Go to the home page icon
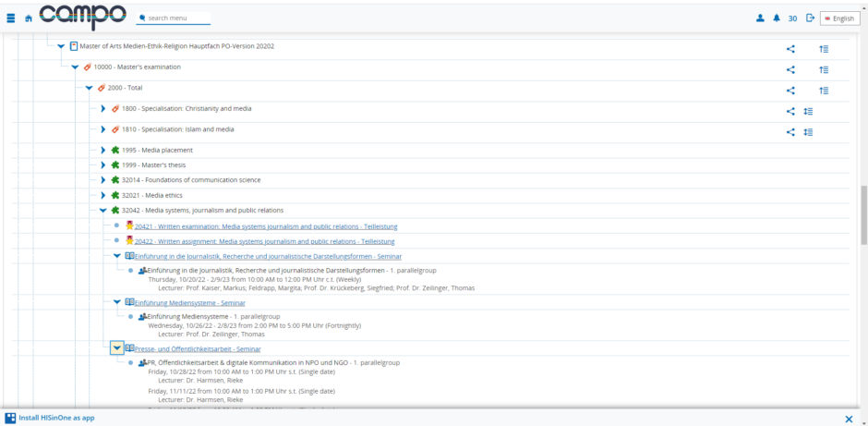 click(x=29, y=18)
